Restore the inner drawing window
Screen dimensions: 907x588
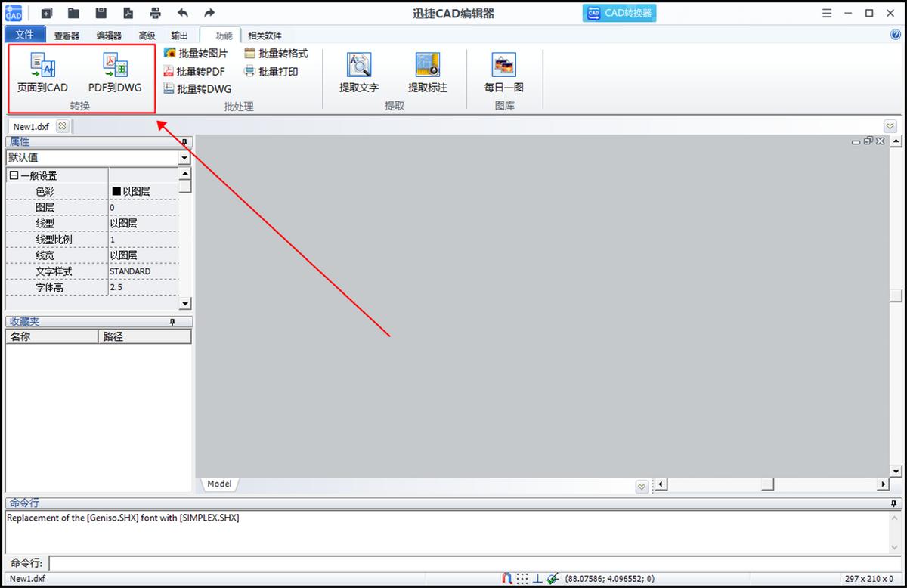coord(868,141)
